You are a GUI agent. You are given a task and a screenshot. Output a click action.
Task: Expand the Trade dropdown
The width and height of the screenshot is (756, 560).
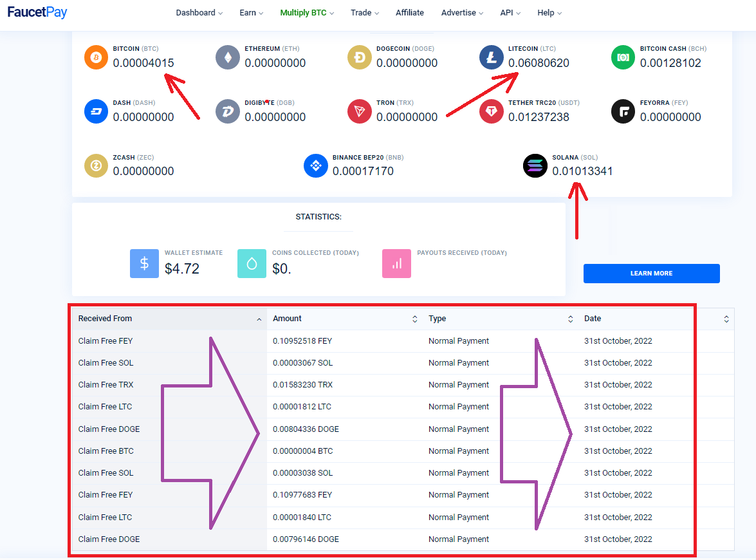365,12
